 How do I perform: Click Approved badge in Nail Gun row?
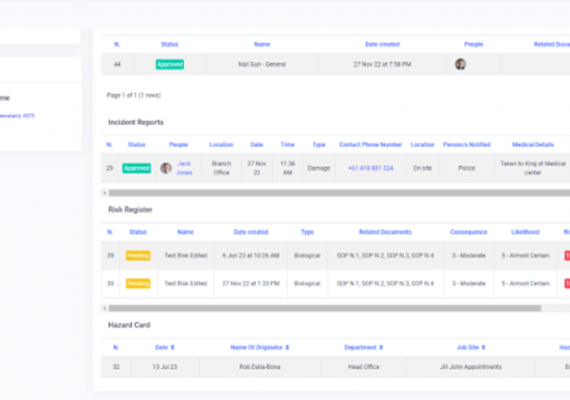[170, 64]
